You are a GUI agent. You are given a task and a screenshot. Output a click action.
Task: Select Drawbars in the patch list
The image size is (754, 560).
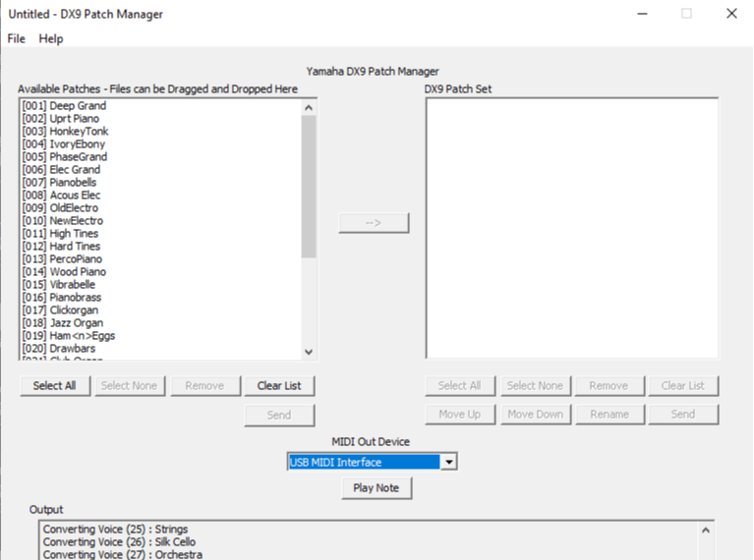click(x=59, y=349)
